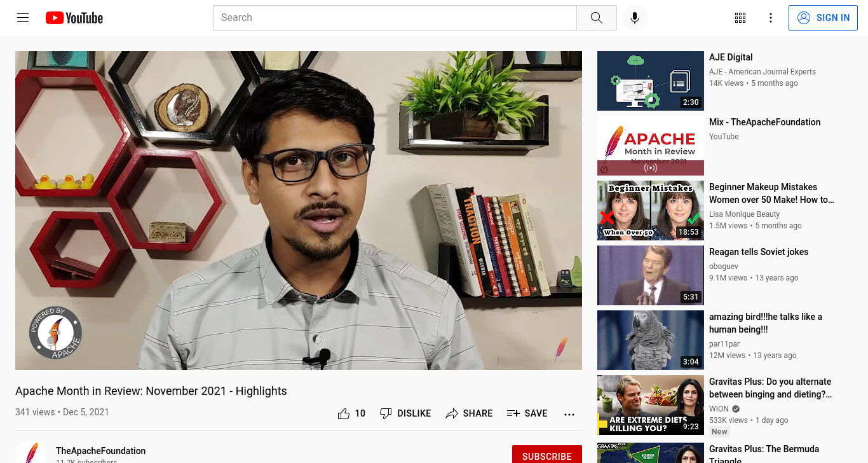The width and height of the screenshot is (868, 463).
Task: Click Lisa Monique Beauty channel name
Action: coord(744,214)
